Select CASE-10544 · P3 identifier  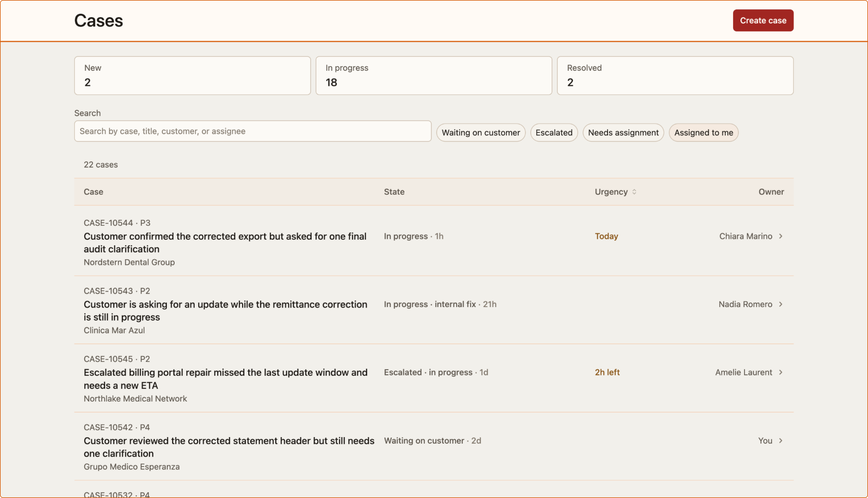tap(117, 223)
